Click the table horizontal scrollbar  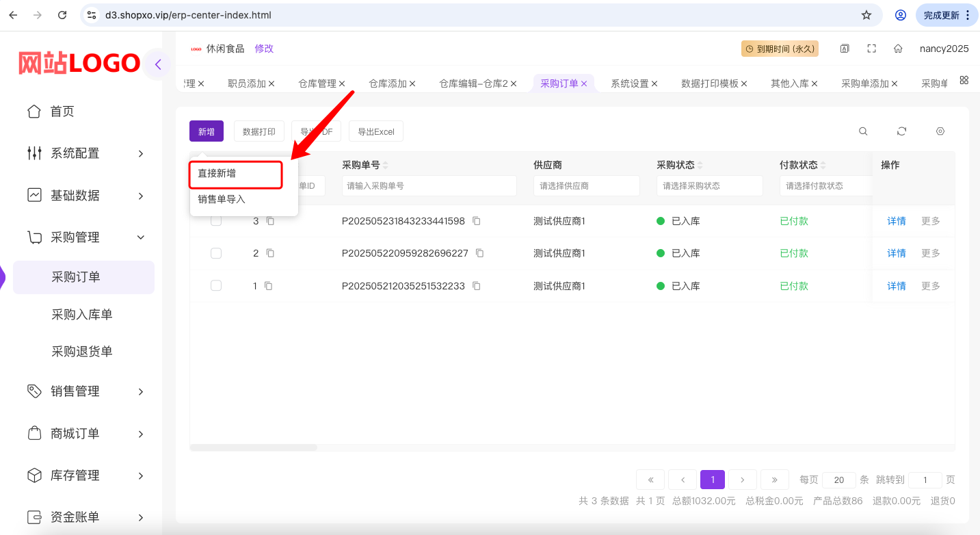click(x=254, y=447)
